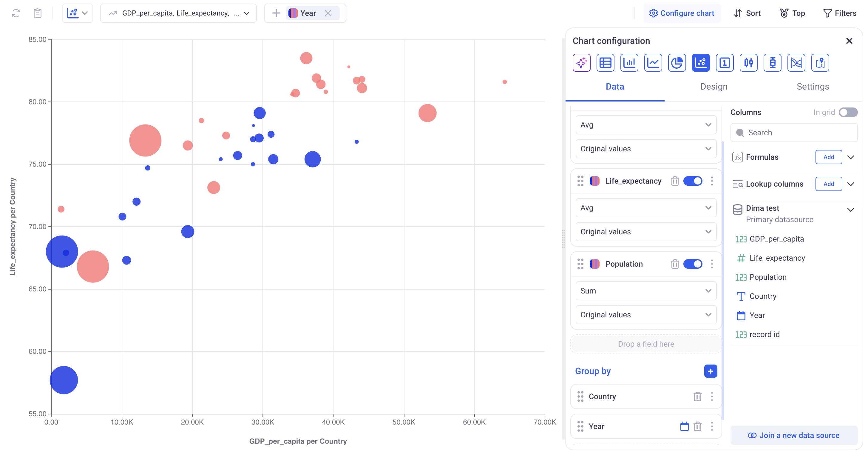The height and width of the screenshot is (455, 868).
Task: Select the single number KPI chart icon
Action: click(725, 63)
